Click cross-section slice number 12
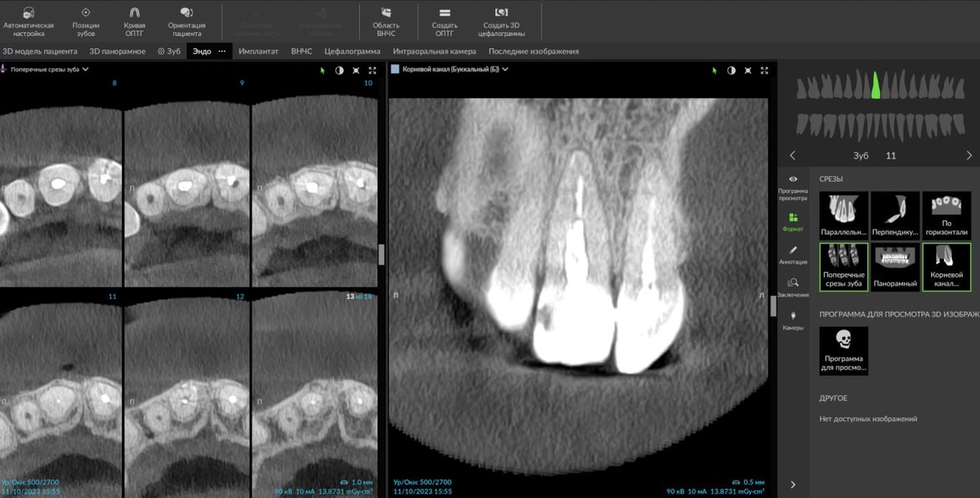 pos(240,297)
